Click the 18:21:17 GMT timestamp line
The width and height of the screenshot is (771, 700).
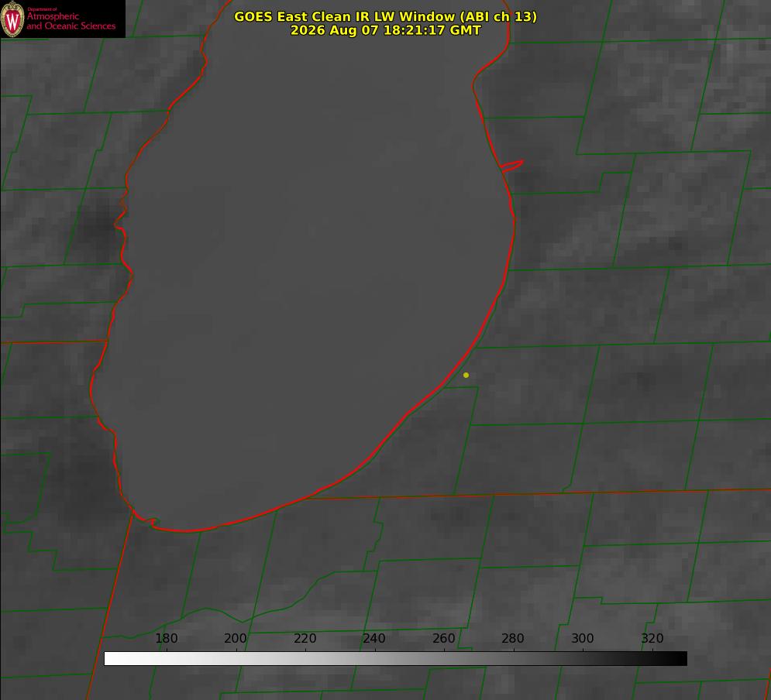385,30
